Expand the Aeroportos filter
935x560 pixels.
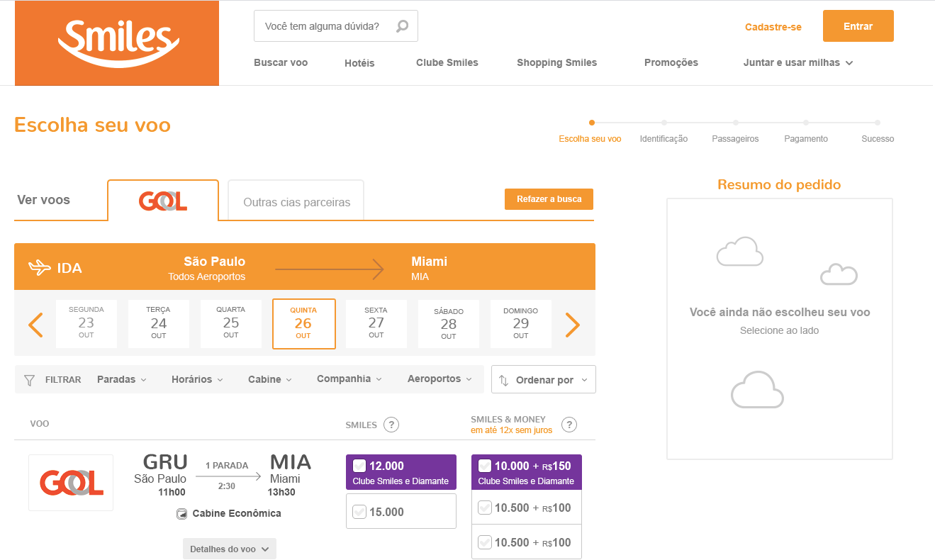coord(439,379)
